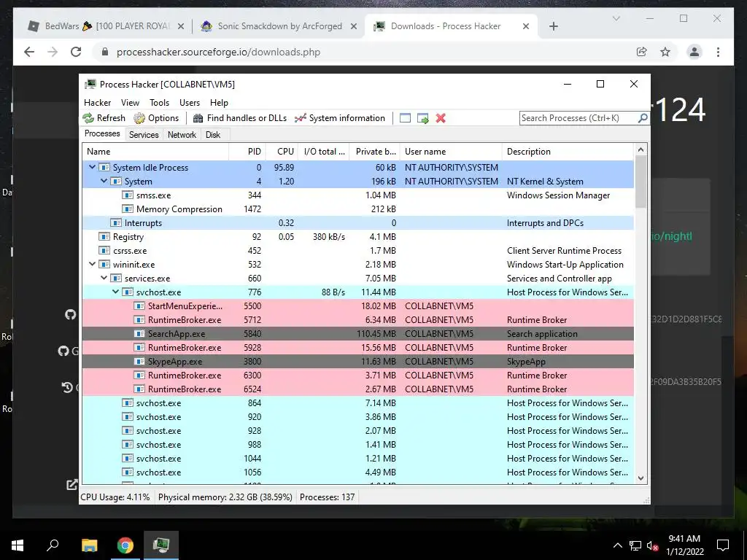This screenshot has width=747, height=560.
Task: Collapse the System Idle Process tree
Action: [x=93, y=167]
